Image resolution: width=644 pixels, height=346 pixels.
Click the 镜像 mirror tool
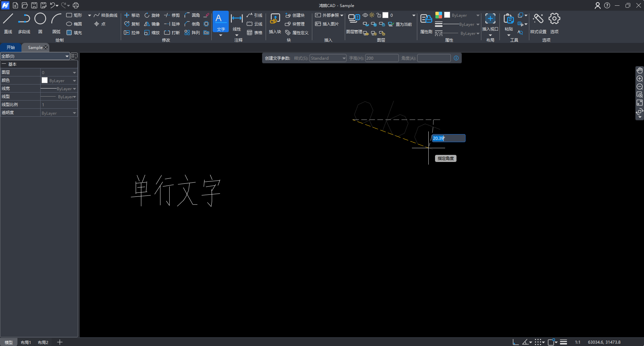click(x=152, y=24)
